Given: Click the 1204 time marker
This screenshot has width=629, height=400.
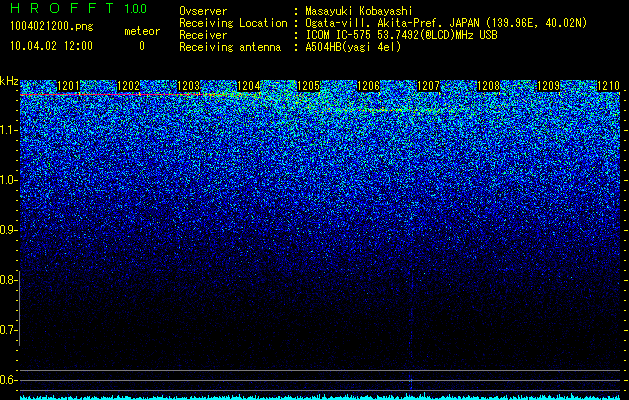Looking at the screenshot, I should (249, 86).
